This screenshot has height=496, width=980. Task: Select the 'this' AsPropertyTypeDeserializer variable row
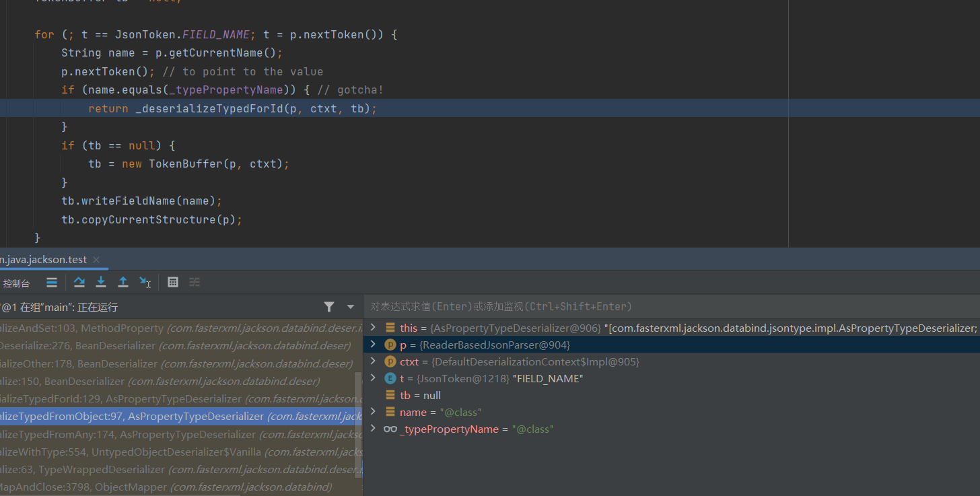672,328
